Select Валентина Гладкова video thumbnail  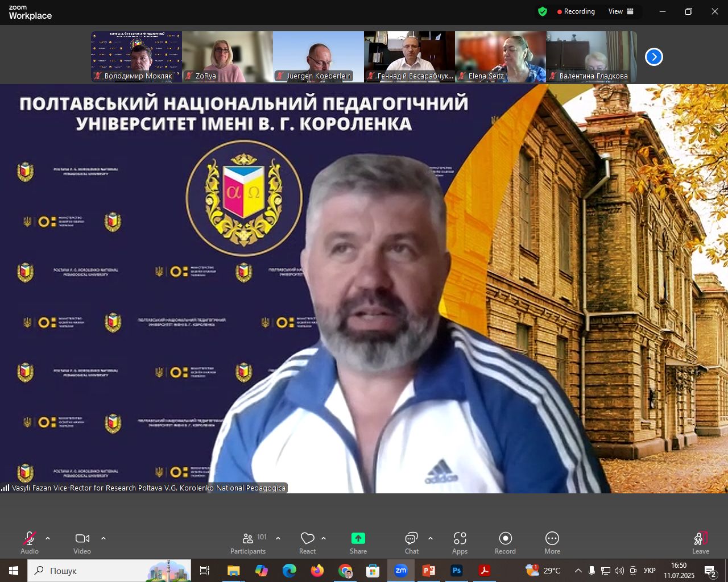[591, 57]
